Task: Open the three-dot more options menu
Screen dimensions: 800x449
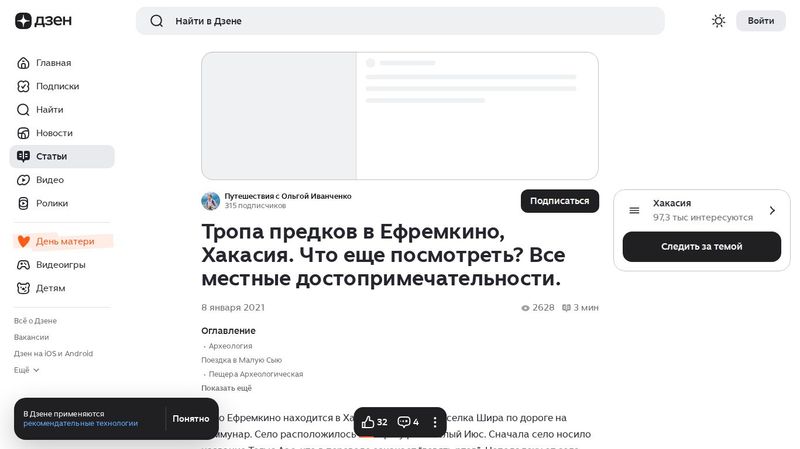Action: [x=435, y=422]
